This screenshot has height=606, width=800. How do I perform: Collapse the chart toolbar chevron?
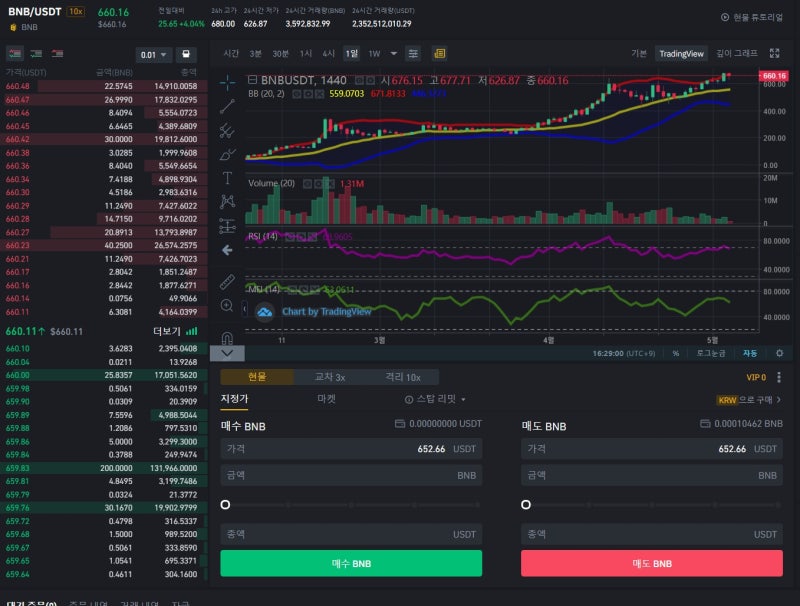coord(227,353)
